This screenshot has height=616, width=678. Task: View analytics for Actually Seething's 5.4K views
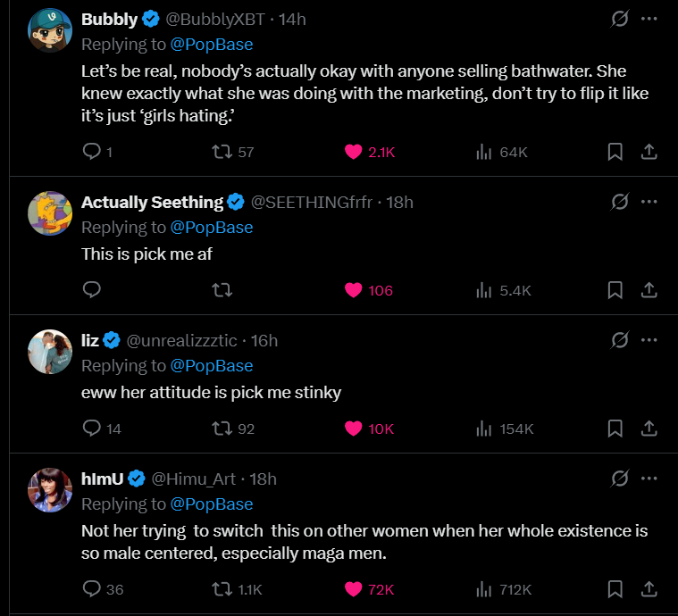[x=504, y=290]
